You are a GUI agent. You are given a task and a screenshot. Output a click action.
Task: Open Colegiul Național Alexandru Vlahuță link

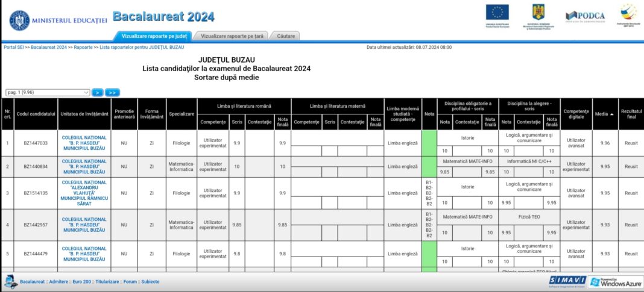tap(84, 193)
